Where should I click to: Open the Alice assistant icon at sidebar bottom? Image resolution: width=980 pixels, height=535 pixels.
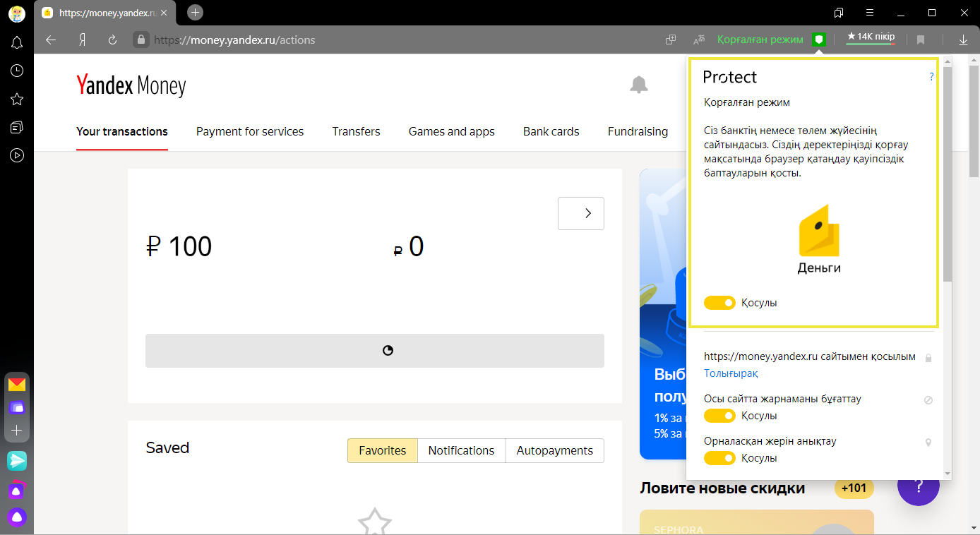pyautogui.click(x=17, y=517)
